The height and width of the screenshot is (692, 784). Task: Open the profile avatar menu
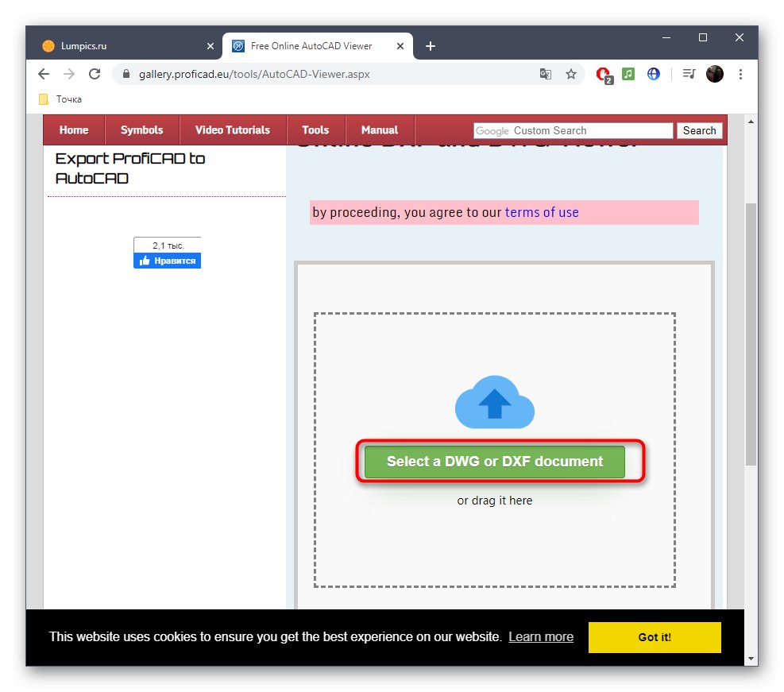[x=715, y=74]
